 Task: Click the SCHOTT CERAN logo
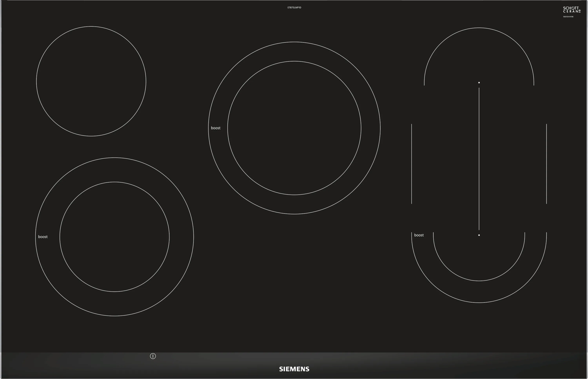(572, 10)
